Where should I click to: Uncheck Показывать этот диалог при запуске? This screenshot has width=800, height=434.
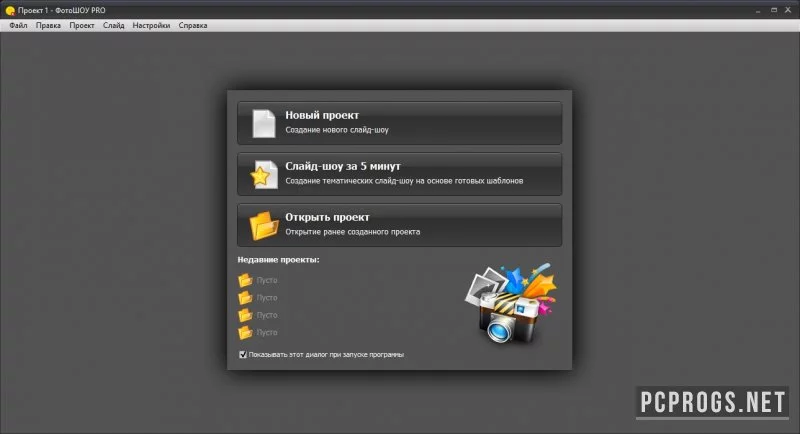(x=243, y=354)
